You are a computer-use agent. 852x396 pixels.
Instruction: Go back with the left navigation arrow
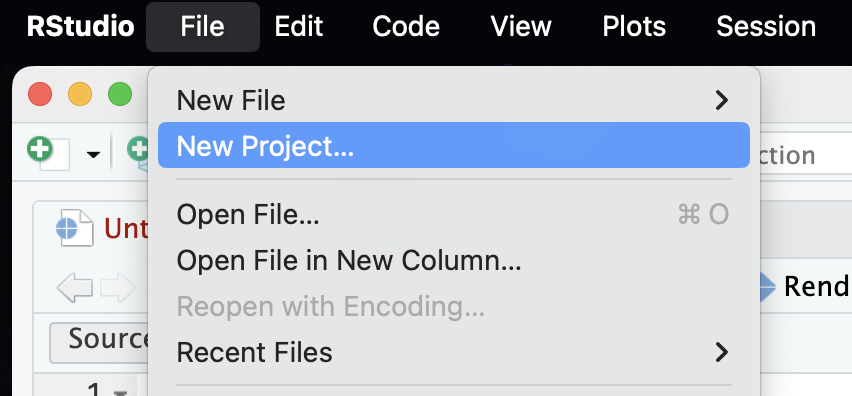click(x=74, y=287)
